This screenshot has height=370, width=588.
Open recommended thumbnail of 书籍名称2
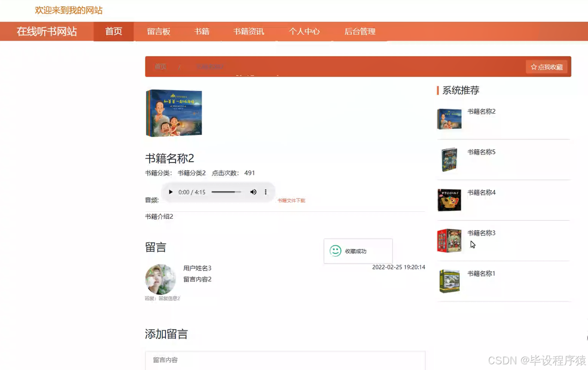click(x=449, y=119)
